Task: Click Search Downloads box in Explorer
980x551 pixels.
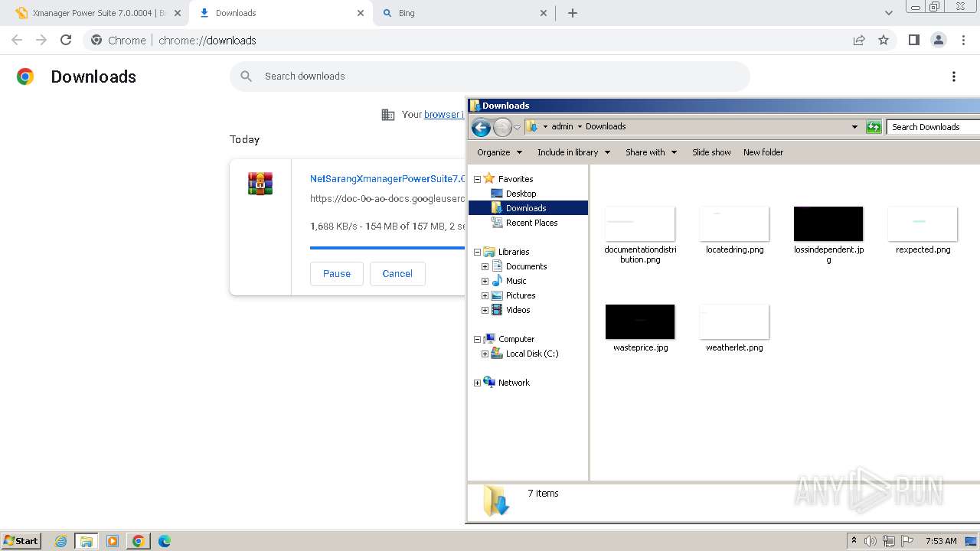Action: pyautogui.click(x=933, y=127)
